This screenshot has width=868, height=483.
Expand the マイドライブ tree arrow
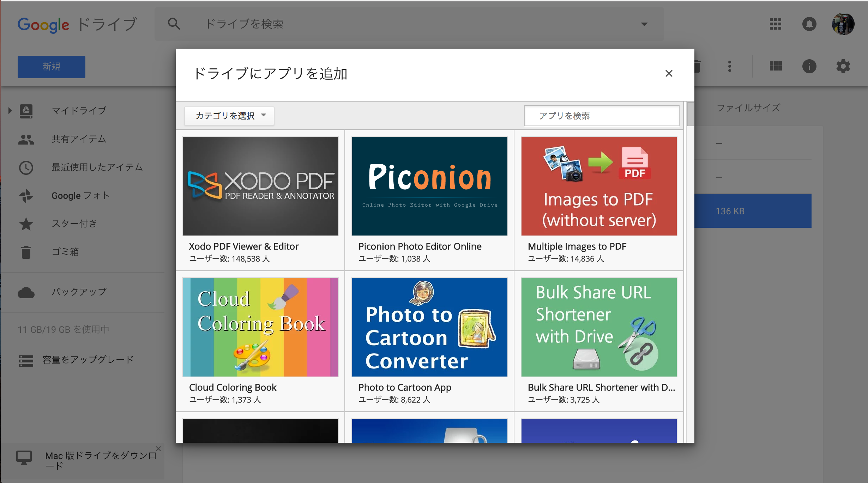10,111
